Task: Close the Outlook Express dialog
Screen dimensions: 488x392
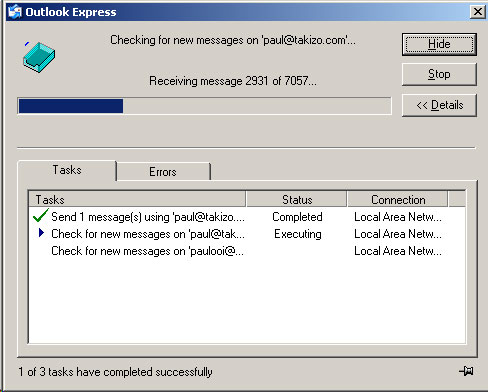Action: pos(477,12)
